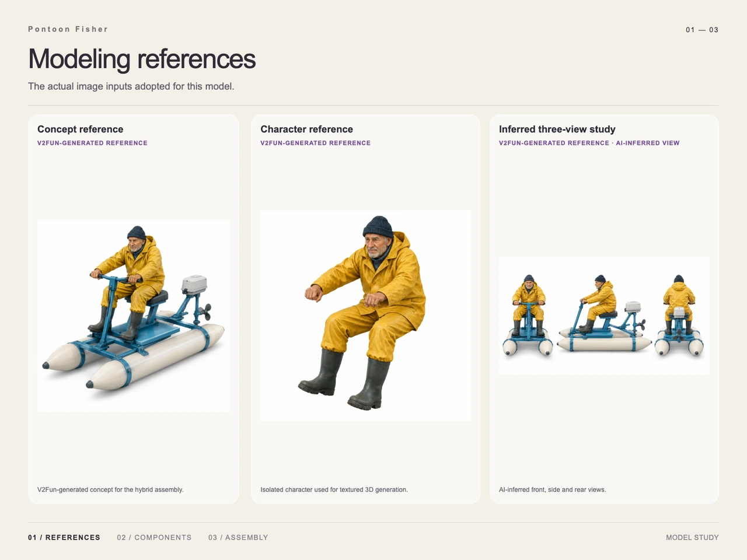The image size is (747, 560).
Task: Open the Concept reference pontoon image
Action: [x=133, y=316]
